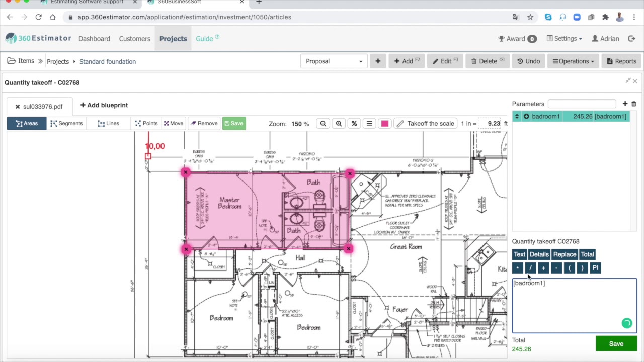Insert the multiply operator
644x362 pixels.
pyautogui.click(x=518, y=268)
